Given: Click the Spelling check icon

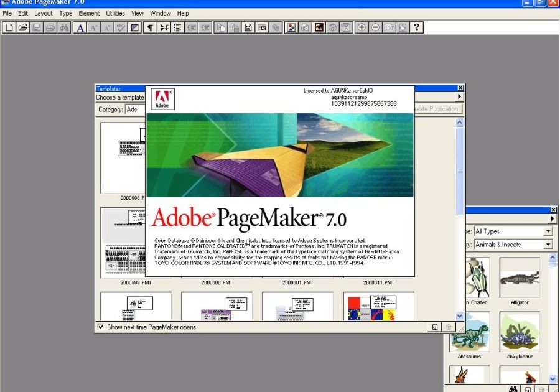Looking at the screenshot, I should click(121, 27).
